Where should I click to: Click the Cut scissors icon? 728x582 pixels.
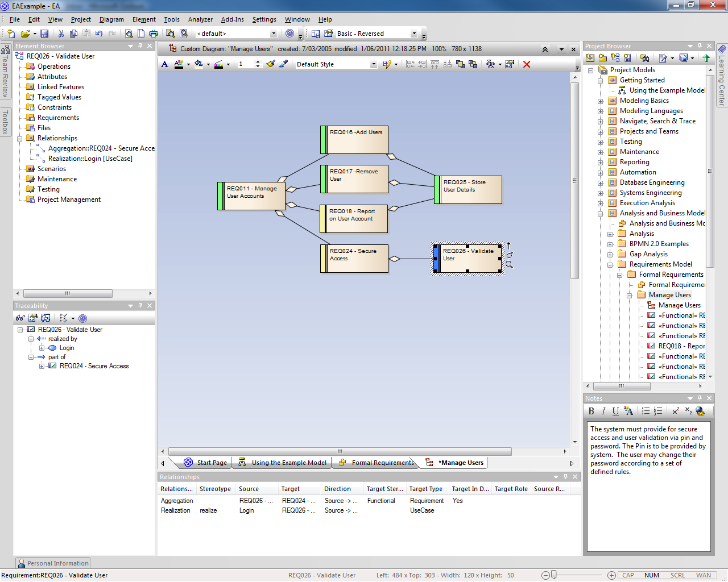[61, 34]
